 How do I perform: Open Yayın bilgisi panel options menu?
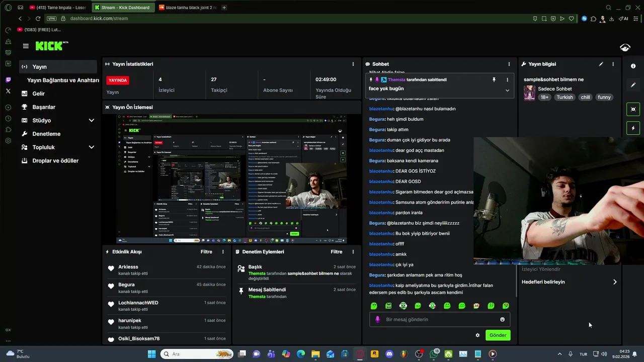[x=613, y=64]
